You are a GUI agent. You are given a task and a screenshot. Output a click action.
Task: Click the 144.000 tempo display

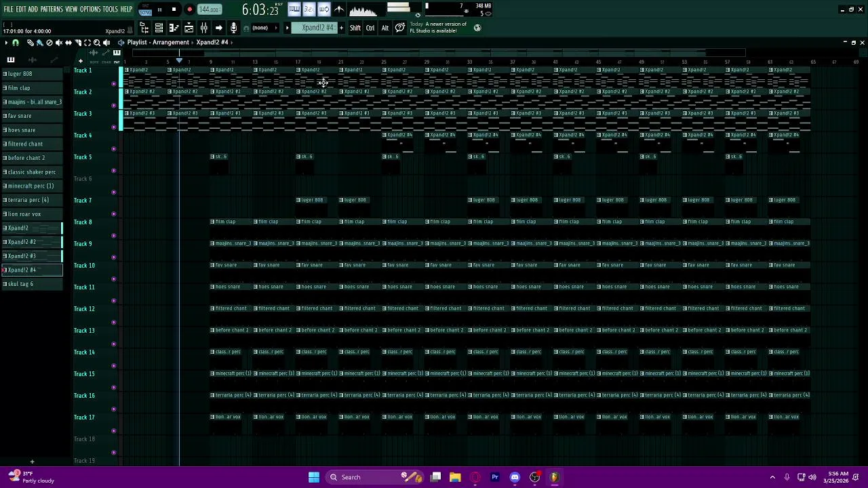coord(210,10)
